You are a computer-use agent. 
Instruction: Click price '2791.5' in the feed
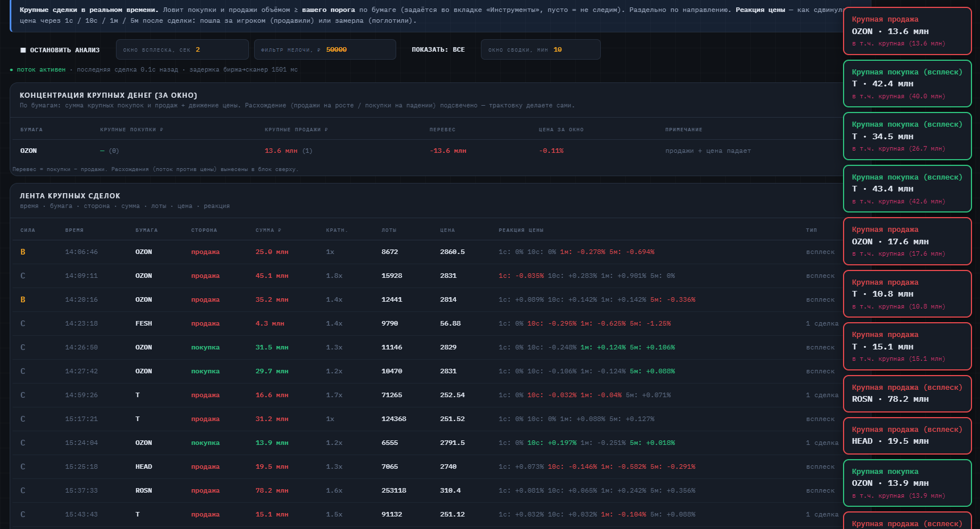[x=452, y=443]
